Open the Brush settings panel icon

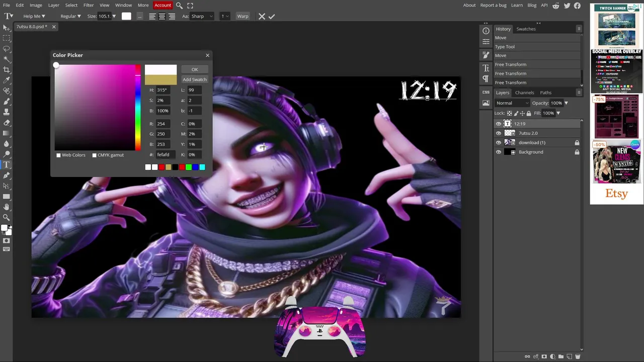(486, 55)
